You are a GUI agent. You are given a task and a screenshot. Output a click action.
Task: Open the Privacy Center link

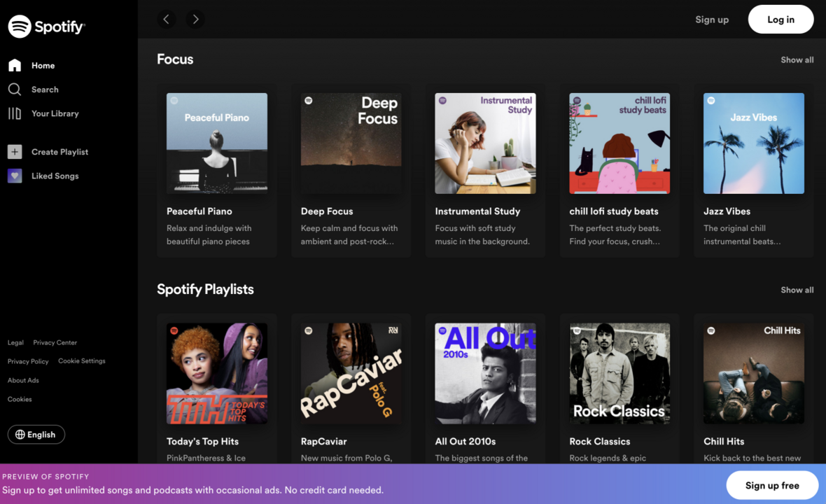click(55, 343)
